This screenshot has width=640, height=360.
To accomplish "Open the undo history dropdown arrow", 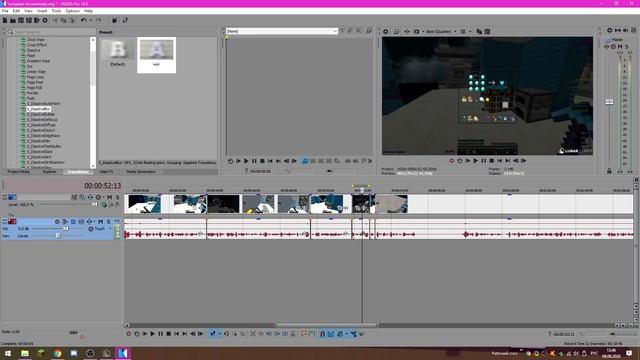I will [90, 20].
